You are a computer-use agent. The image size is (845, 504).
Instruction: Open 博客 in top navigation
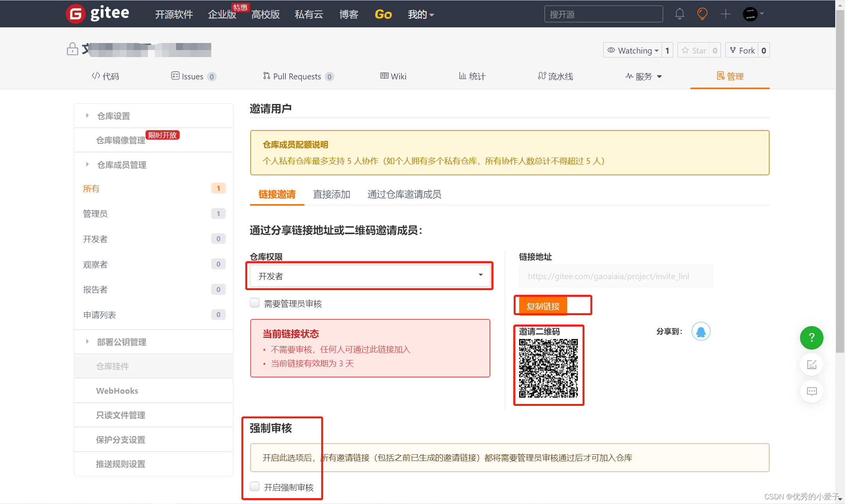349,14
